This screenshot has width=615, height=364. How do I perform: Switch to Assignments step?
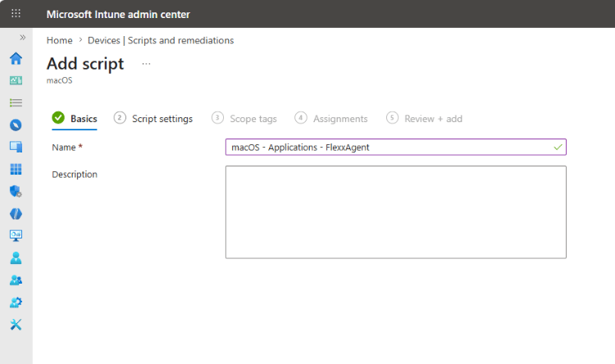click(331, 118)
